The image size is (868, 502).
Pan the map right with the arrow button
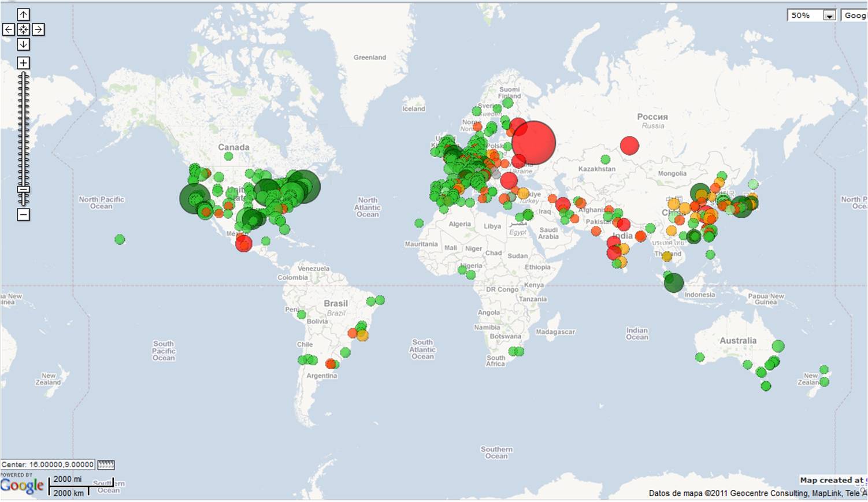coord(38,29)
